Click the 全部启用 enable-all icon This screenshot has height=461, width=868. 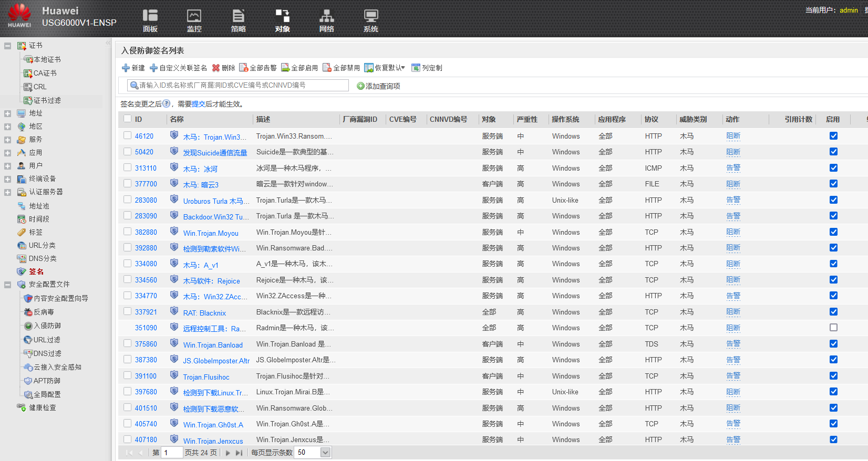[x=285, y=68]
